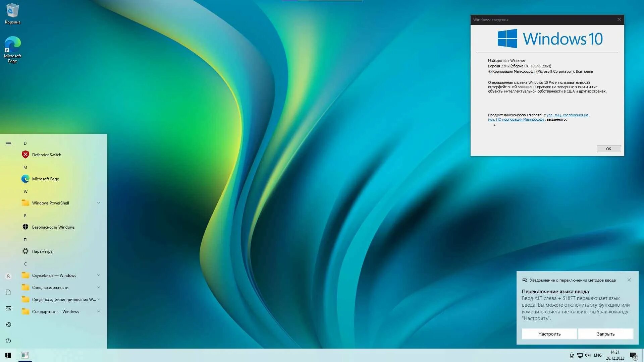Open the Meet Now camera tray icon
The width and height of the screenshot is (644, 362).
coord(572,355)
